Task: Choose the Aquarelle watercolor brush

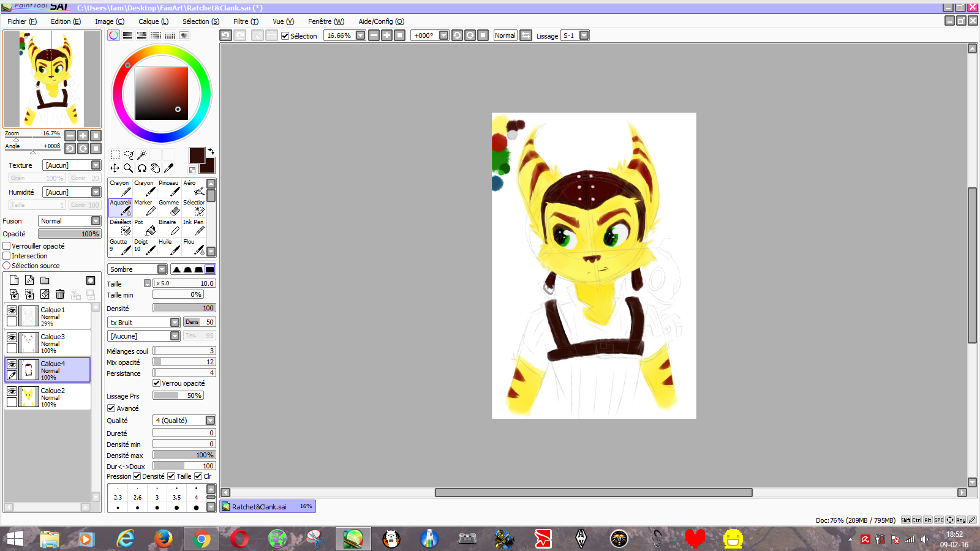Action: 120,208
